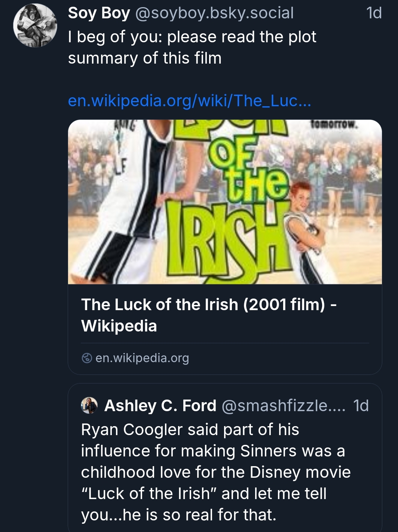The image size is (398, 532).
Task: Tap the "Luck of the Irish" phrase in quote
Action: (150, 493)
